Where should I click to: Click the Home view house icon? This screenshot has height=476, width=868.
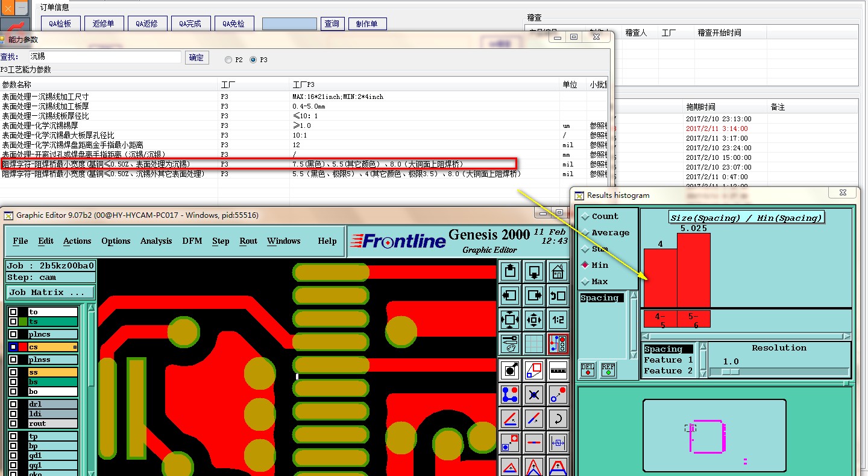point(558,271)
